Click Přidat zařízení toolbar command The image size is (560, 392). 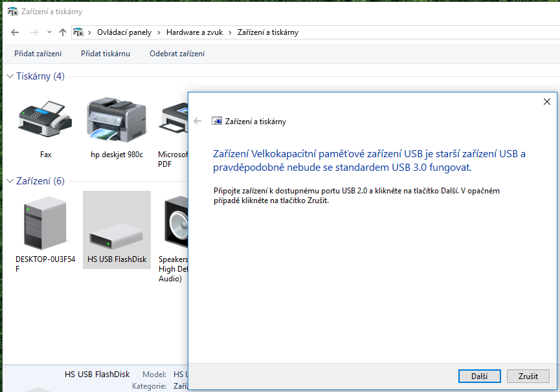[x=38, y=54]
